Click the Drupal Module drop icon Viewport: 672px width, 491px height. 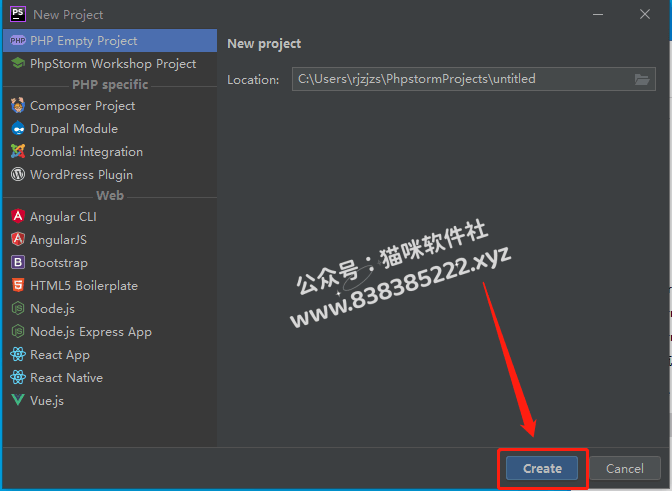pos(18,129)
